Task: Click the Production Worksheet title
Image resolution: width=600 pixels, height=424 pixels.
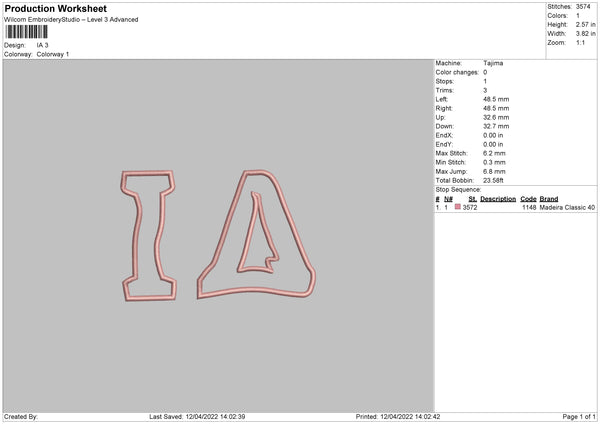Action: point(55,8)
